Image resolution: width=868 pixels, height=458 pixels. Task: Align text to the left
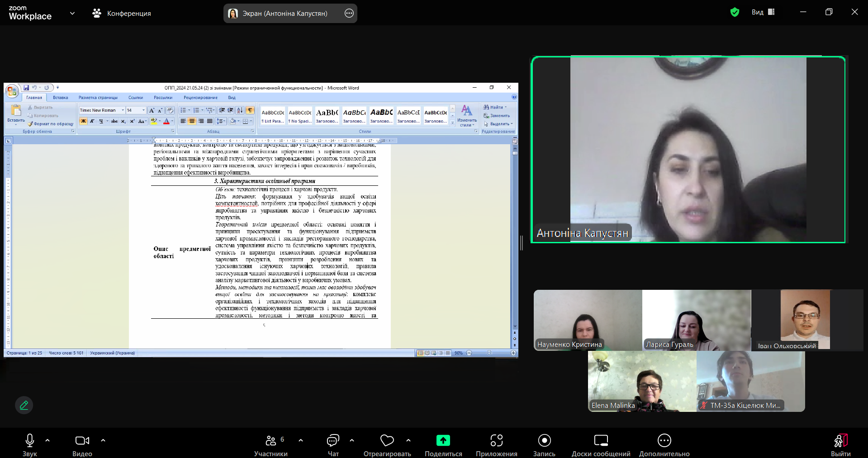pyautogui.click(x=183, y=121)
